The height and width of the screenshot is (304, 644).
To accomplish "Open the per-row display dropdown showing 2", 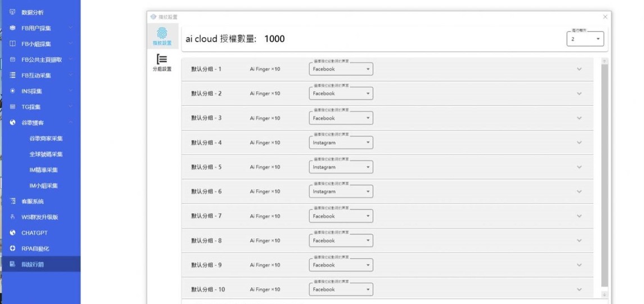I will click(586, 39).
